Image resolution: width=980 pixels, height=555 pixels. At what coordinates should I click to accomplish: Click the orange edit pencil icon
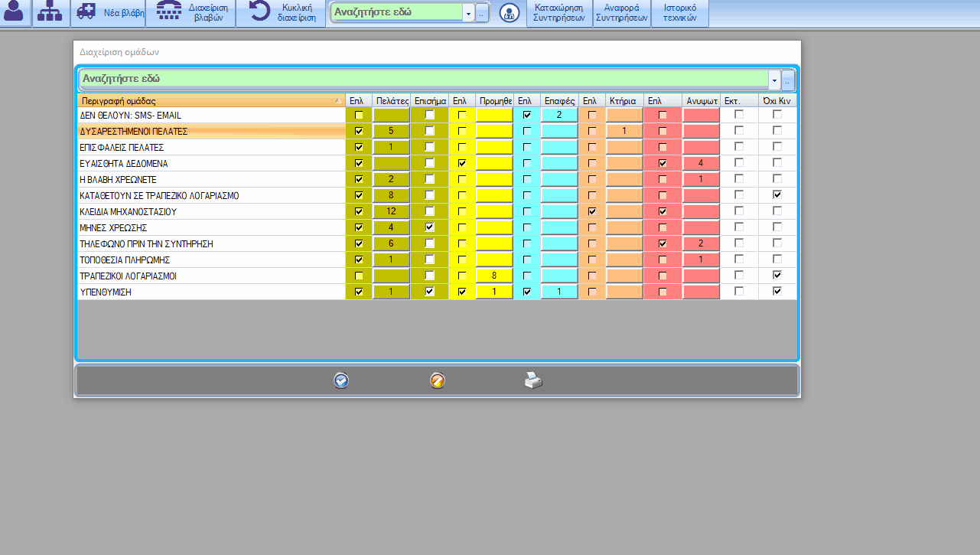(438, 380)
